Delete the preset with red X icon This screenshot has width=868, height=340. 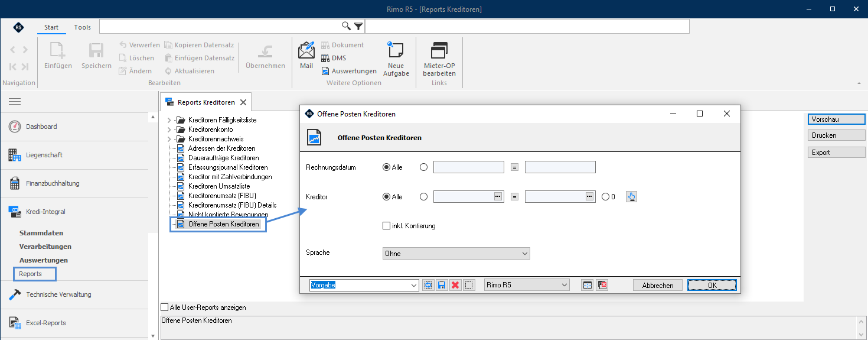[455, 285]
